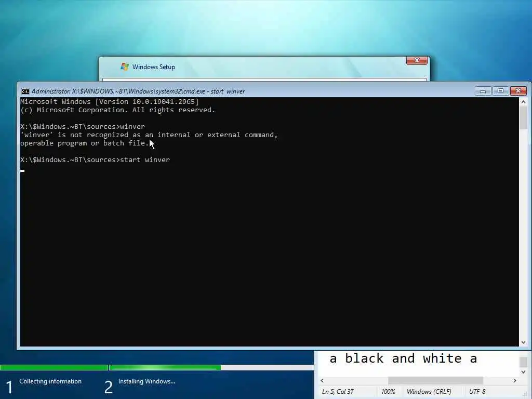This screenshot has width=532, height=399.
Task: Click the 'Microsoft Windows [Version 10.0.19041.2965]' line
Action: pos(110,101)
